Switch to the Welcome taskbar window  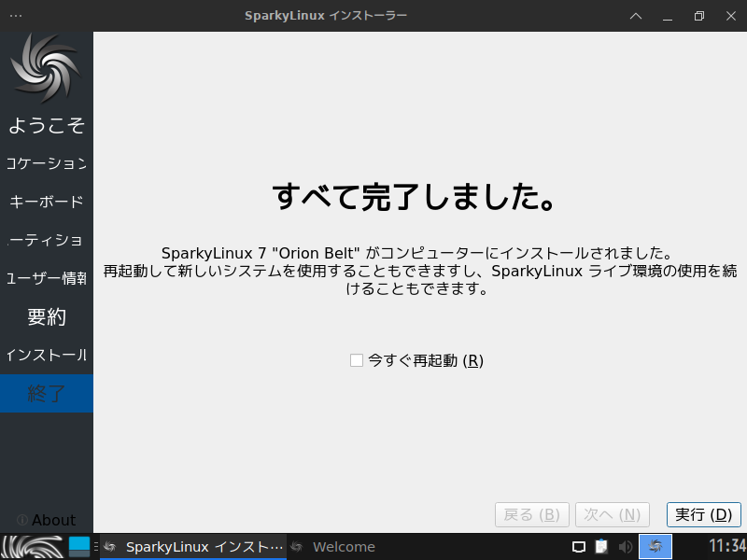click(x=333, y=547)
